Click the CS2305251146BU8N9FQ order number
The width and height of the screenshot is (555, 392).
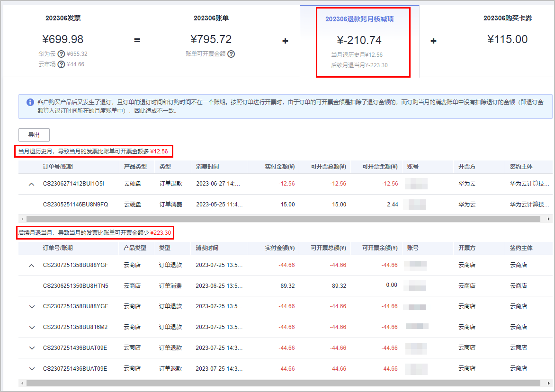click(75, 205)
